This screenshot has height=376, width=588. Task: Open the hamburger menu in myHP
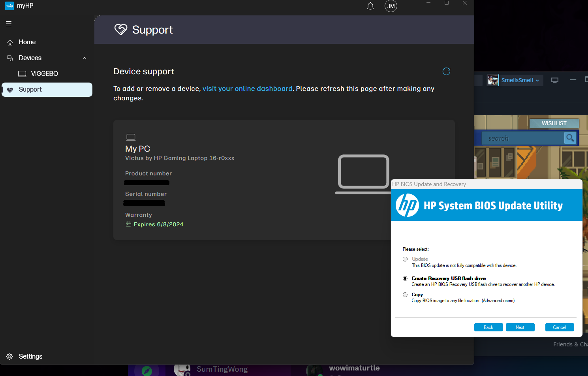[x=9, y=24]
